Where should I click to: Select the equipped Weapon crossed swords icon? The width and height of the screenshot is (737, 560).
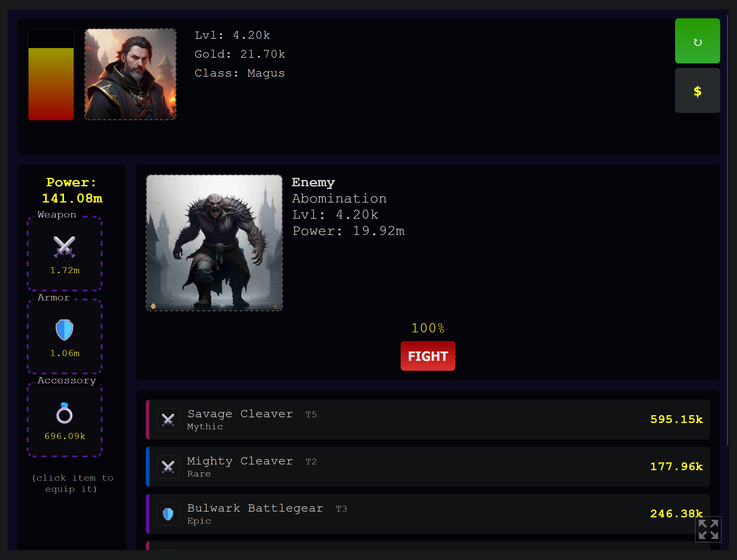coord(64,247)
